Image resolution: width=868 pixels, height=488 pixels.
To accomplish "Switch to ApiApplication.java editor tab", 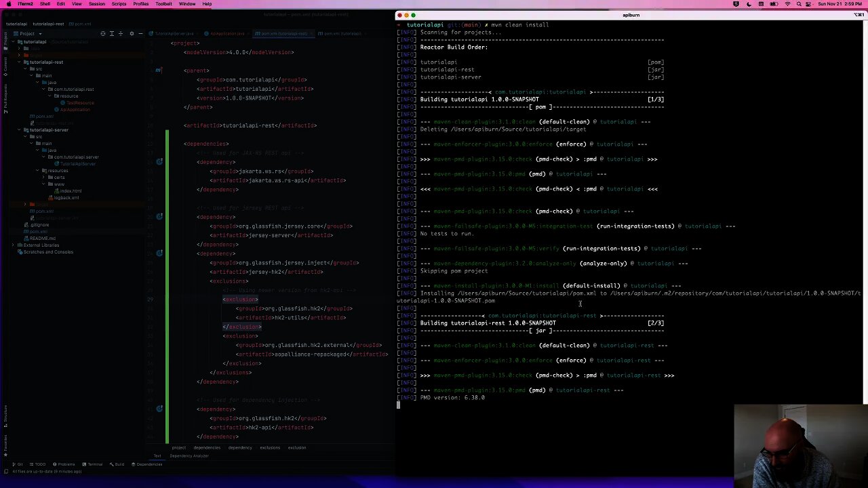I will [x=227, y=33].
